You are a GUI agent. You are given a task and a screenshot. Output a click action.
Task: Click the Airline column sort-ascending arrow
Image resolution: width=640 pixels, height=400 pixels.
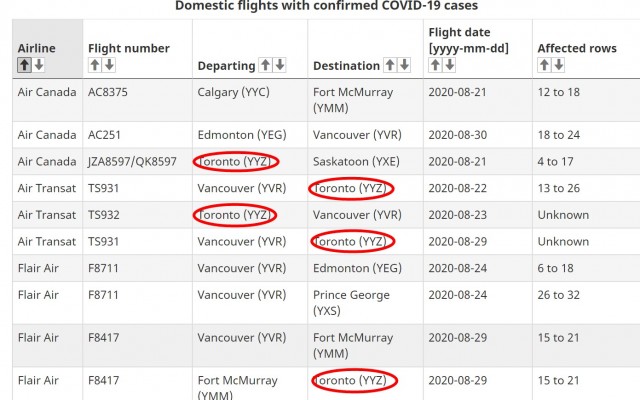point(24,65)
